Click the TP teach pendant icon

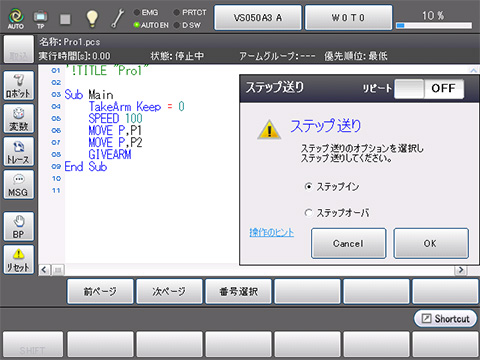(x=40, y=19)
